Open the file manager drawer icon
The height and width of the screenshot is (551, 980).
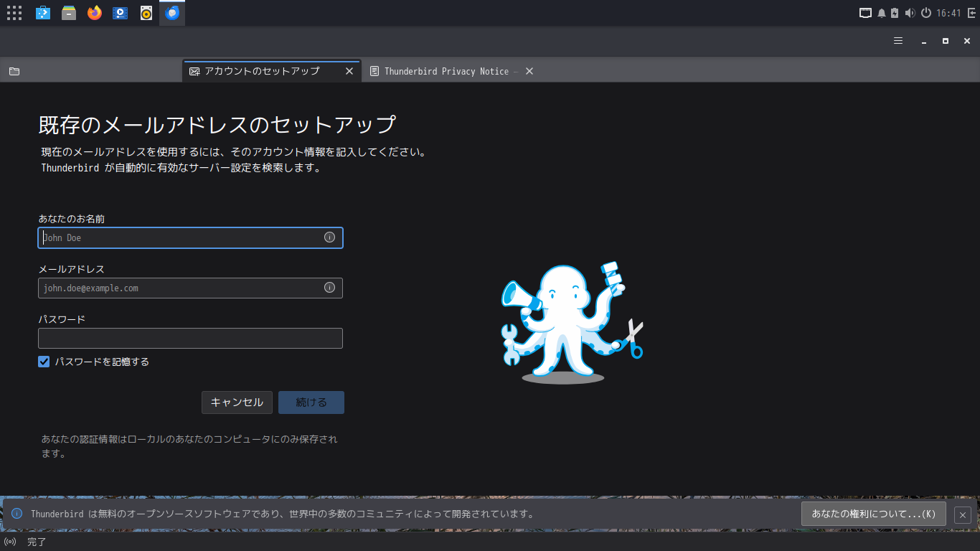(69, 13)
